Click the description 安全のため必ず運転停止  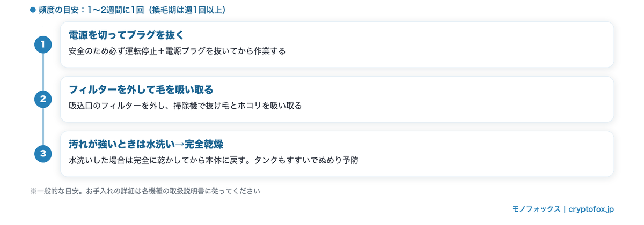(x=177, y=51)
